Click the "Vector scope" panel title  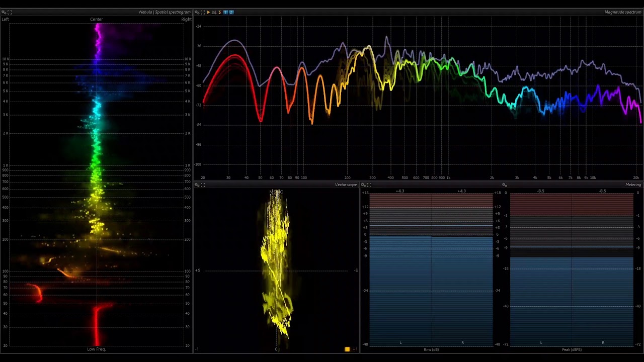[x=346, y=185]
